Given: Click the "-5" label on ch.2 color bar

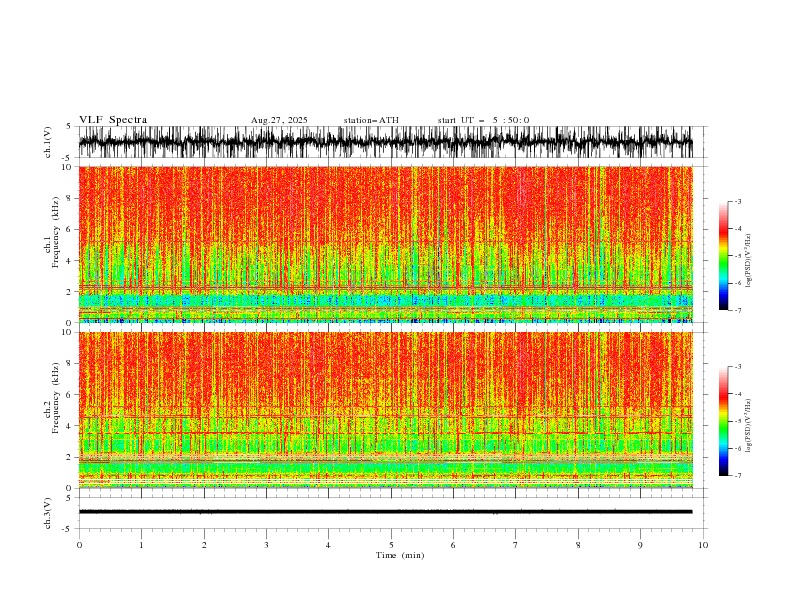Looking at the screenshot, I should pyautogui.click(x=738, y=421).
